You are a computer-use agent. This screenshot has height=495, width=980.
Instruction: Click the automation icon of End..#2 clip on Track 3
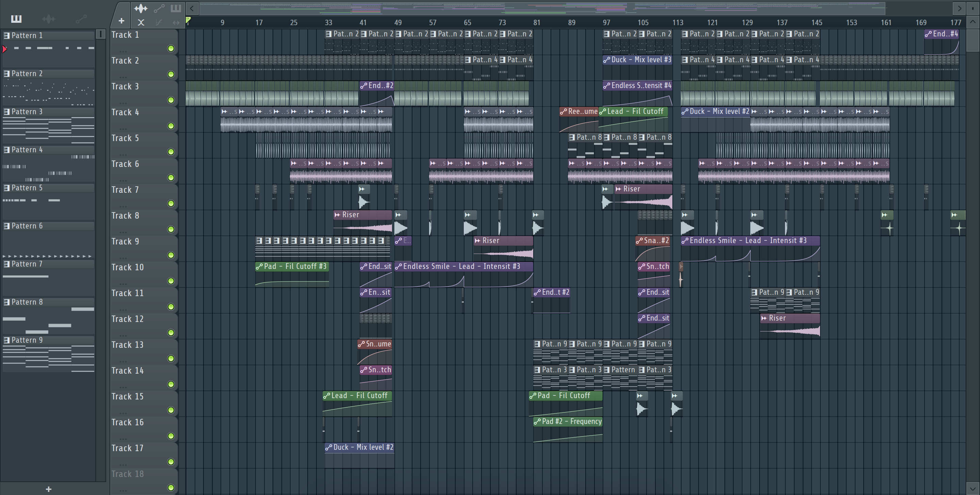click(364, 86)
